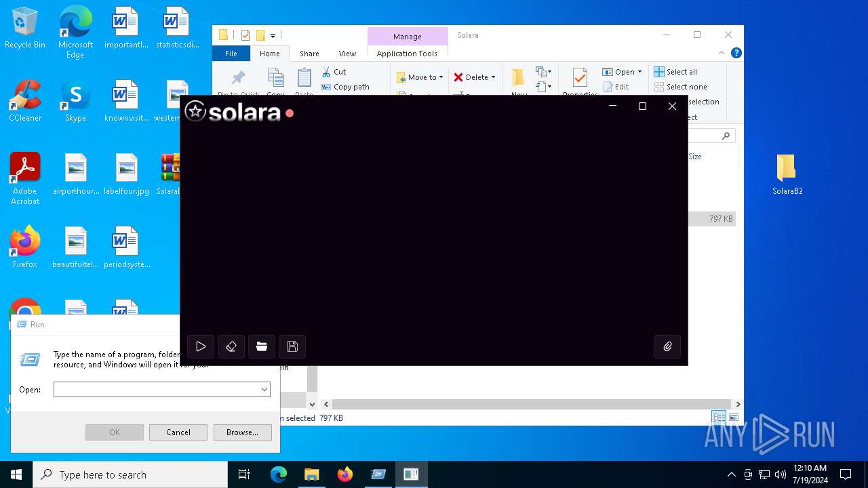Click the red status dot beside Solara

pyautogui.click(x=290, y=113)
